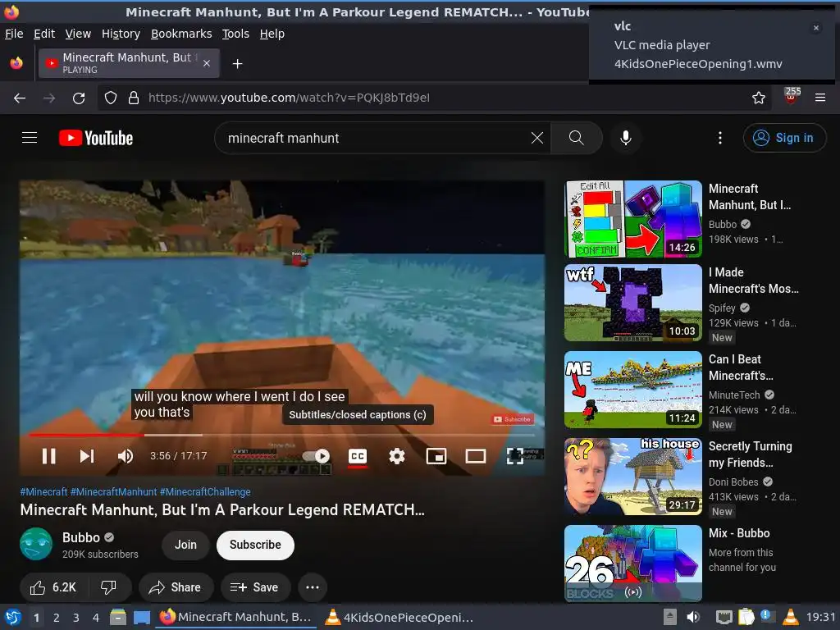Open the View menu
840x630 pixels.
click(x=78, y=34)
